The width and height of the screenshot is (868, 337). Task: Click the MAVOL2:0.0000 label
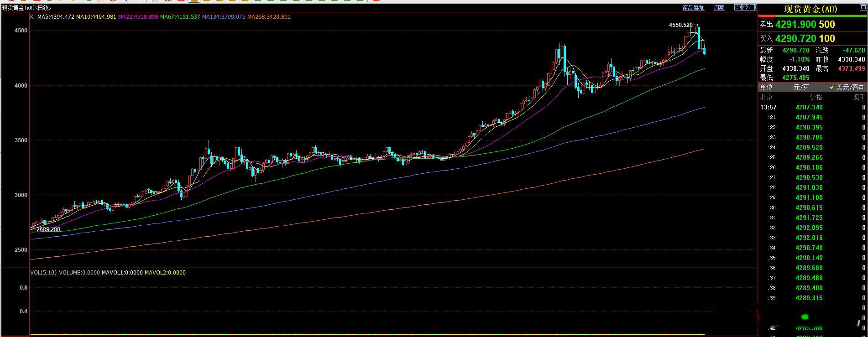coord(165,273)
